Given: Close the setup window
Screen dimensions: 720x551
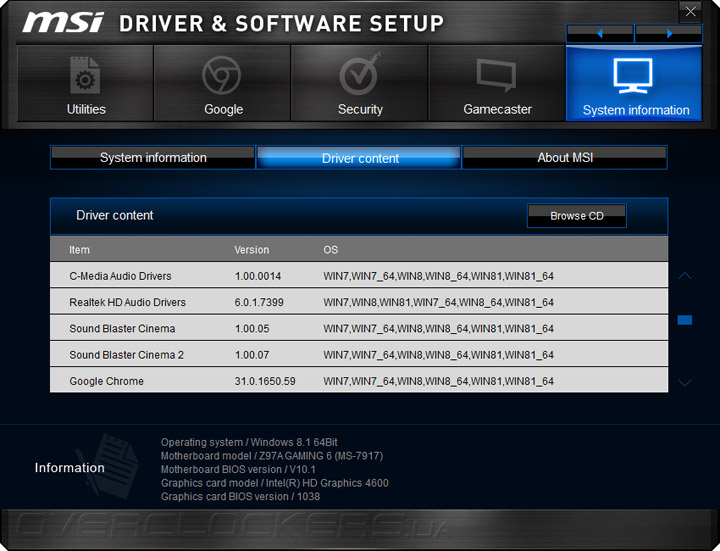Looking at the screenshot, I should (x=690, y=12).
